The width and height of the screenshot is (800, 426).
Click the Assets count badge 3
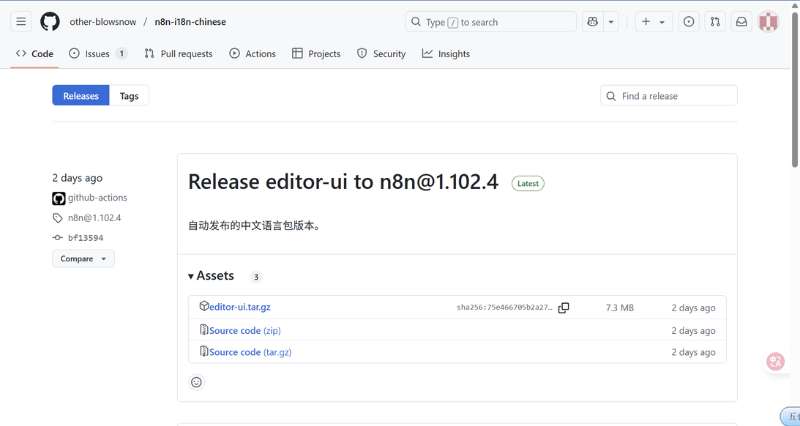click(x=256, y=277)
